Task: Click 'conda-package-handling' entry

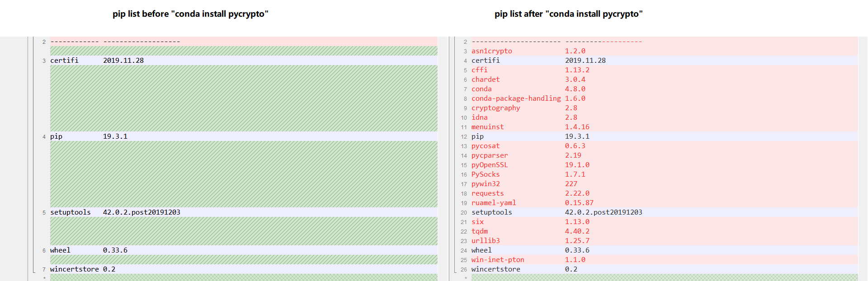Action: click(516, 98)
